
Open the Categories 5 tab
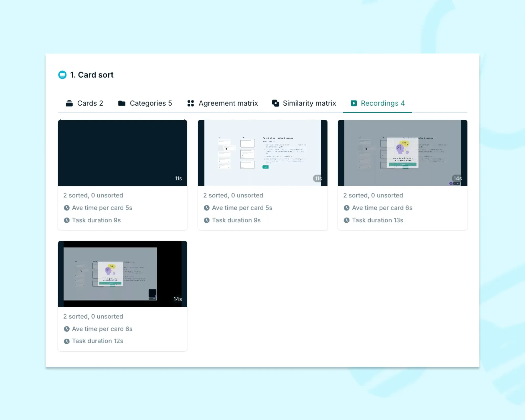145,103
